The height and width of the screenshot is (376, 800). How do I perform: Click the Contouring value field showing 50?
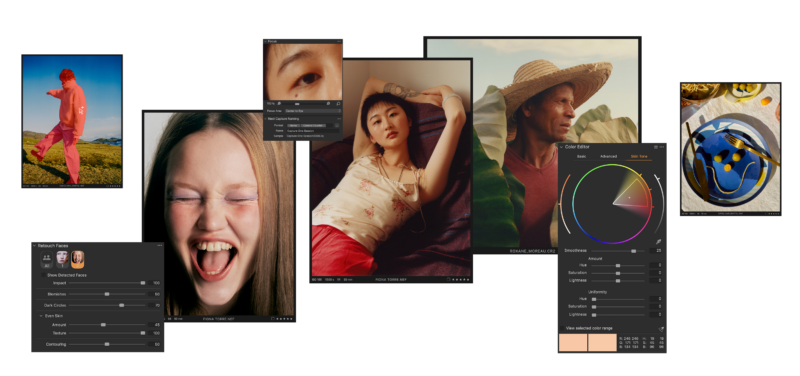pyautogui.click(x=155, y=344)
